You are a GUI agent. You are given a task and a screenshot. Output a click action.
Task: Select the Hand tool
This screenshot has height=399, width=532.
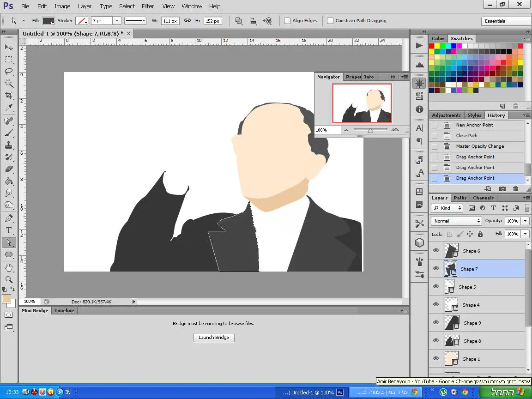(x=9, y=267)
